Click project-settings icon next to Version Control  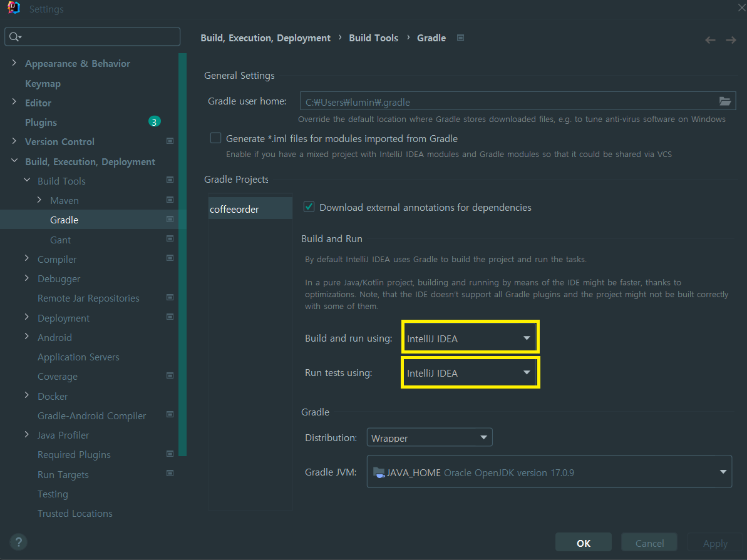[x=170, y=141]
